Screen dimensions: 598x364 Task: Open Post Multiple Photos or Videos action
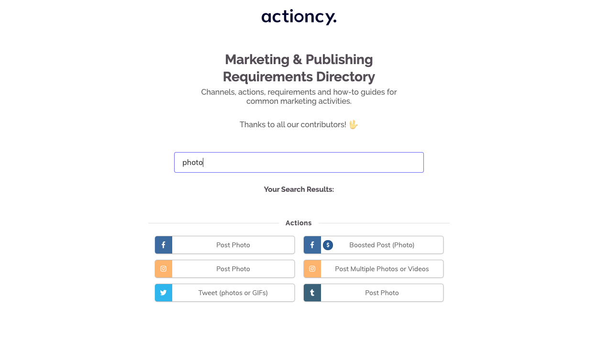[382, 269]
